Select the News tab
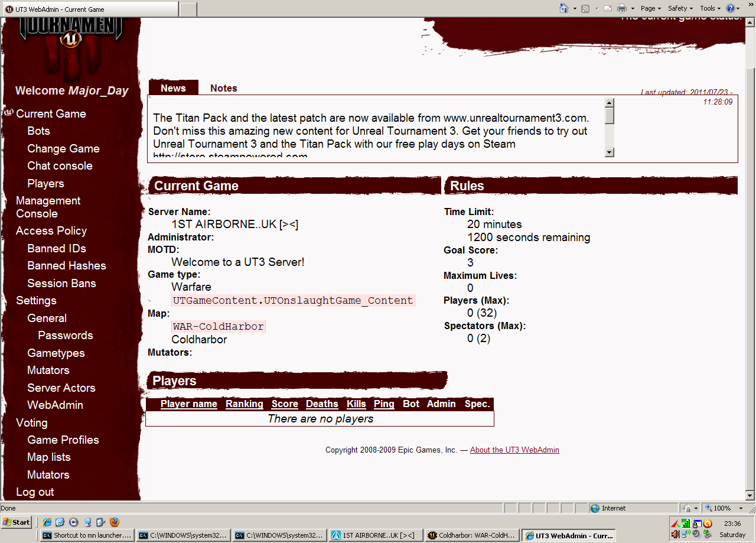 pos(173,88)
